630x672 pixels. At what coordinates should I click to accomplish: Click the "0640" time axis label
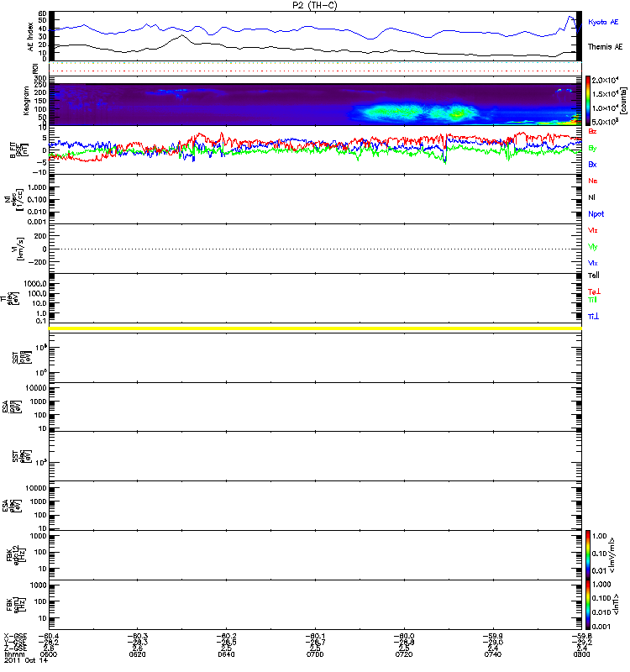point(226,654)
